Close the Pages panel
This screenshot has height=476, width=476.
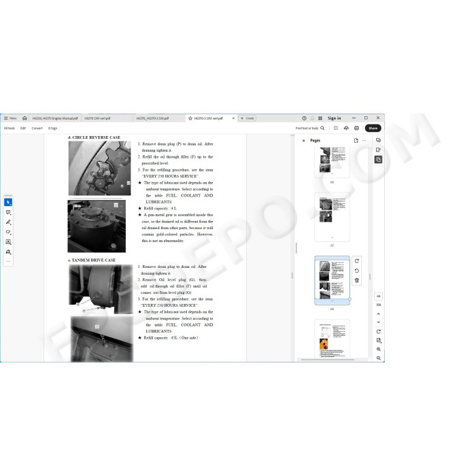point(303,141)
